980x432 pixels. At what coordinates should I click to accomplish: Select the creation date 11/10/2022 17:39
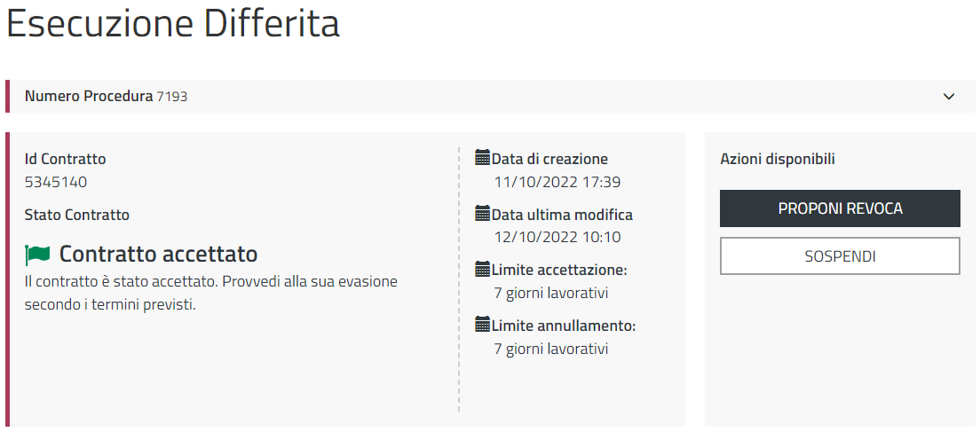557,183
